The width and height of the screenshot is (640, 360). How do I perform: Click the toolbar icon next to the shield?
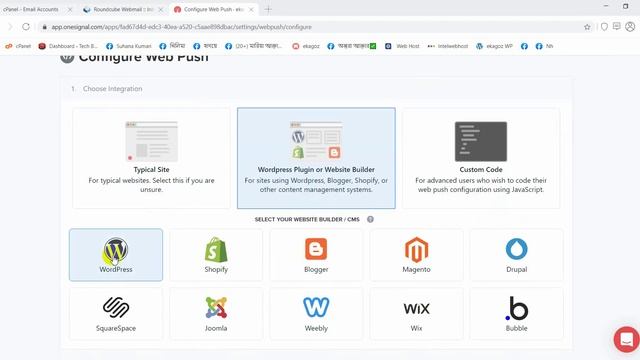pyautogui.click(x=617, y=27)
